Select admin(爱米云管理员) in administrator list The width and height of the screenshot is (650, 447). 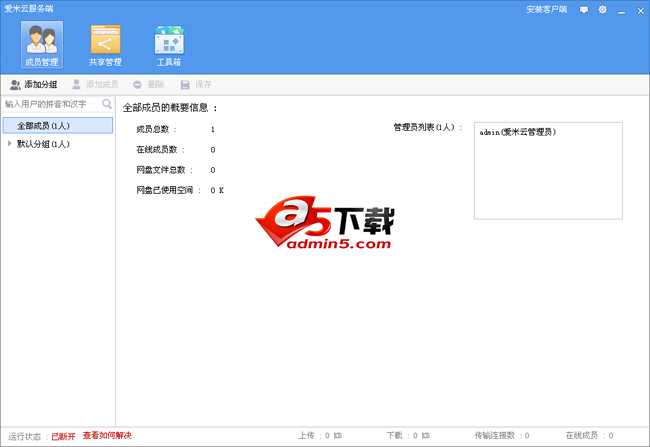point(518,132)
